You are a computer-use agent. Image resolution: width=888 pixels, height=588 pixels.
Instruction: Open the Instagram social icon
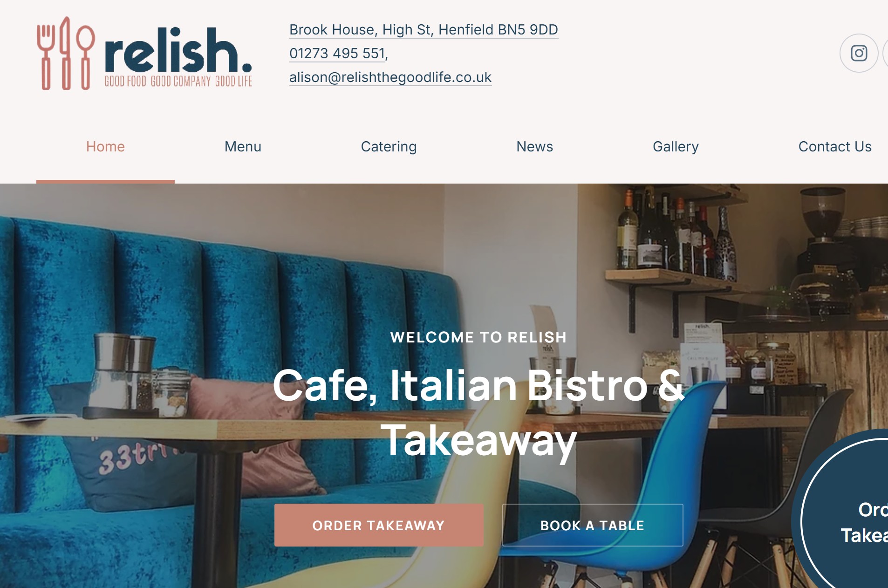[859, 53]
